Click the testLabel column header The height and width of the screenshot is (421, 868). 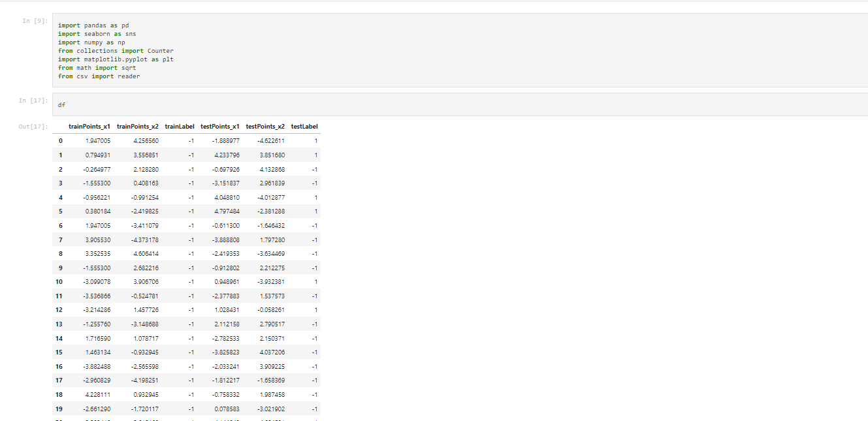pyautogui.click(x=304, y=126)
